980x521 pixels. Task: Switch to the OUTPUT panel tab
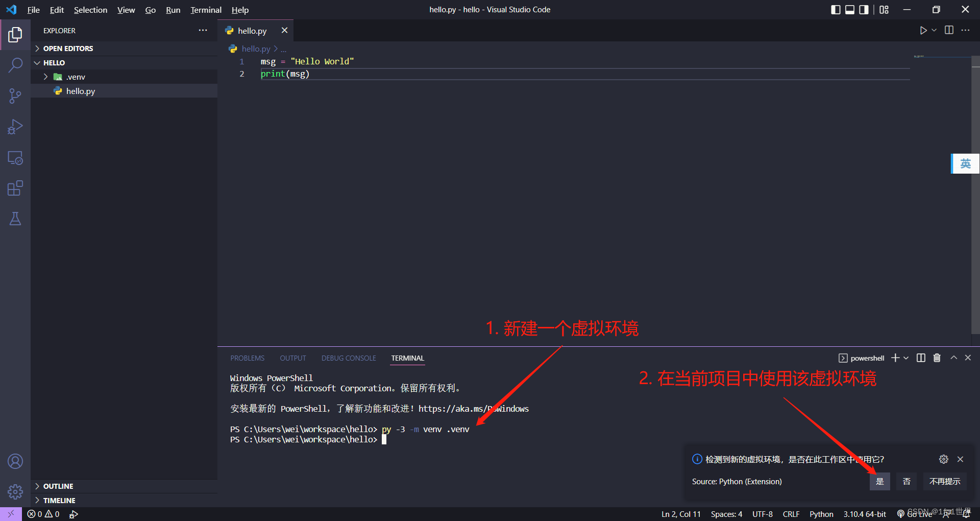pyautogui.click(x=293, y=358)
